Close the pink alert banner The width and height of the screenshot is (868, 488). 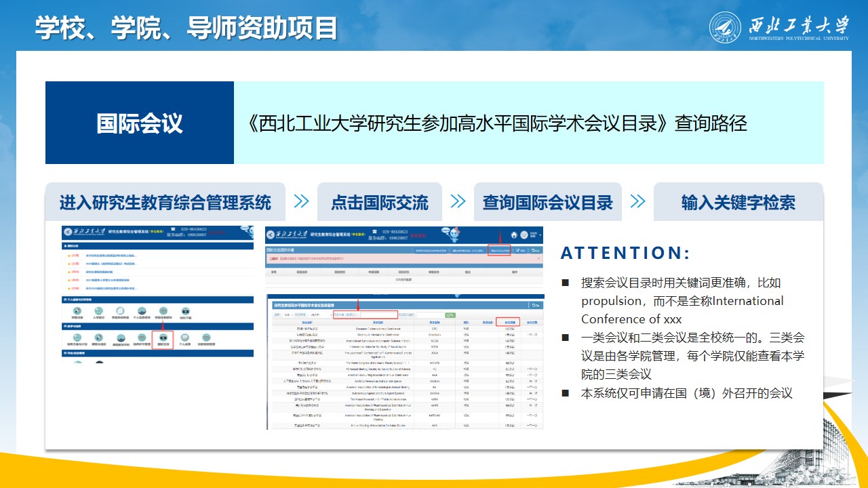538,258
